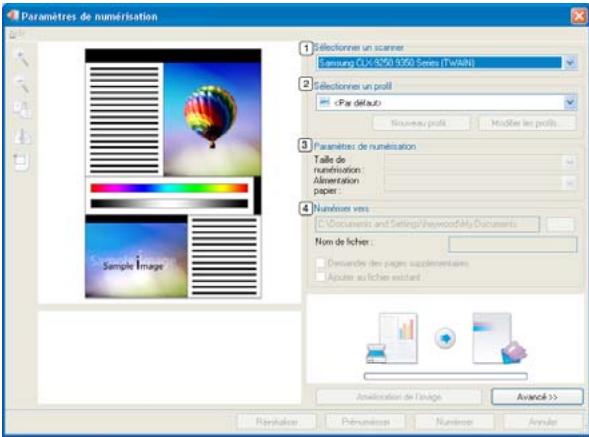Image resolution: width=589 pixels, height=437 pixels.
Task: Click the blue arrow between document illustrations
Action: (445, 338)
